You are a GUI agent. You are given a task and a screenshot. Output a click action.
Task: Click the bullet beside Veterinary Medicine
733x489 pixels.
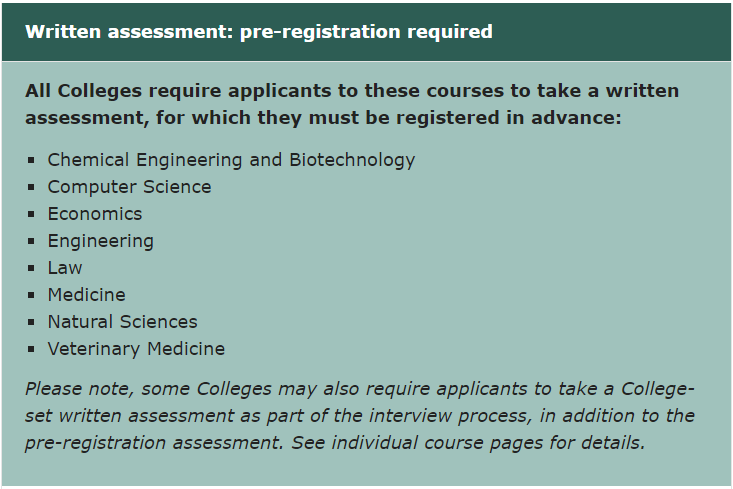tap(32, 349)
